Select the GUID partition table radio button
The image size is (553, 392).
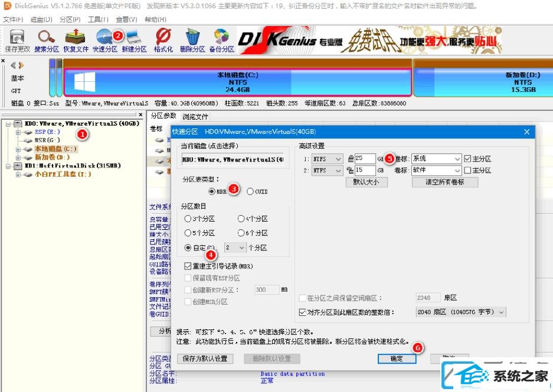[x=250, y=192]
